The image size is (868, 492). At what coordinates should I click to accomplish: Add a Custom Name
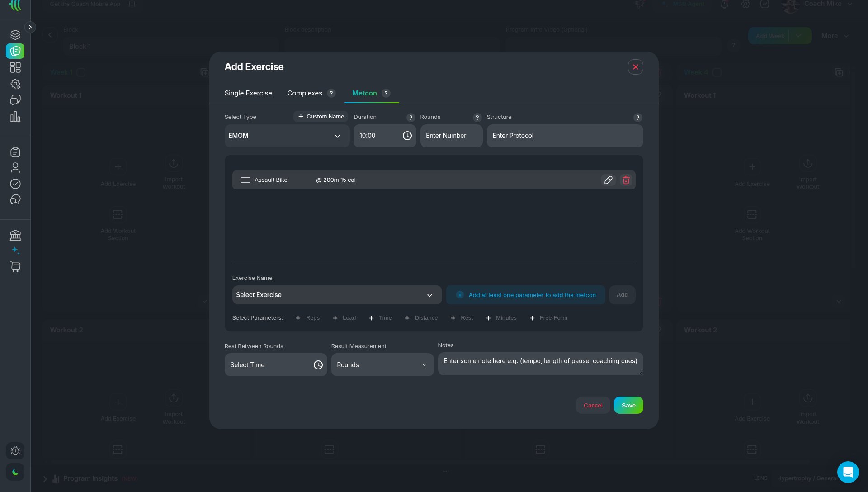[x=321, y=117]
